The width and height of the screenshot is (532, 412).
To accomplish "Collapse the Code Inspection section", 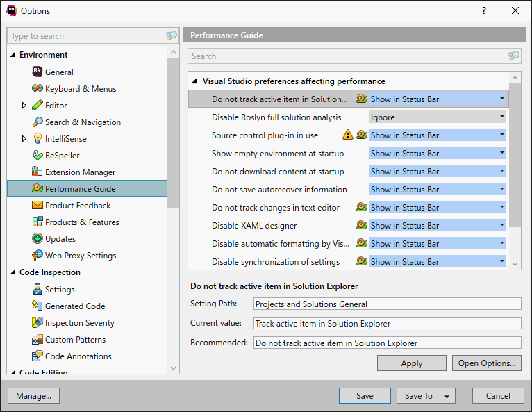I will point(13,272).
